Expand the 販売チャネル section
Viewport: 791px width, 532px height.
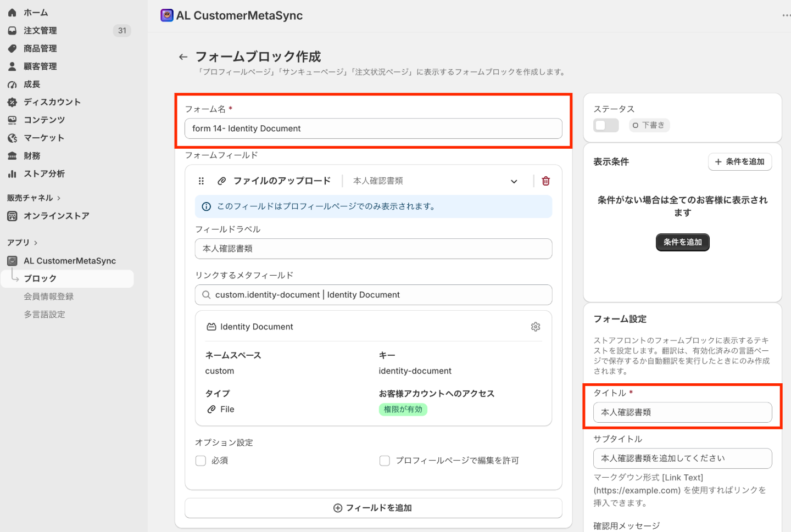[x=34, y=198]
